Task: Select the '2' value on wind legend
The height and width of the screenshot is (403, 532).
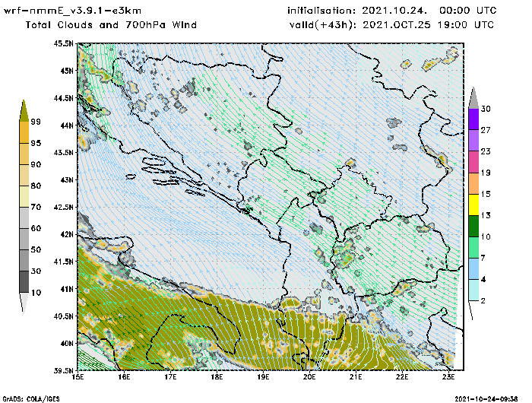Action: pos(483,301)
